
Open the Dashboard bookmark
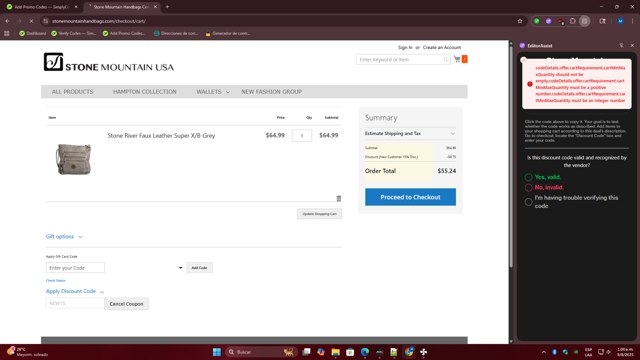point(33,33)
